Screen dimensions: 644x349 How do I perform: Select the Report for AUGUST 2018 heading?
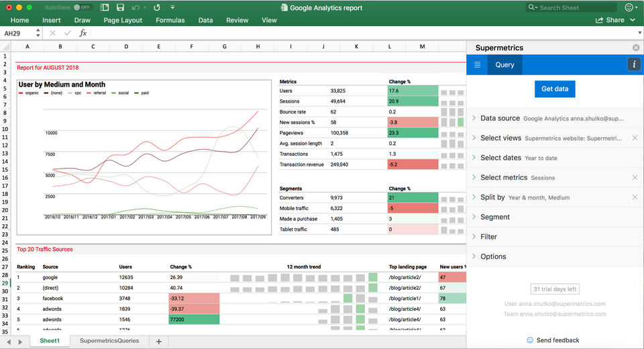click(48, 67)
